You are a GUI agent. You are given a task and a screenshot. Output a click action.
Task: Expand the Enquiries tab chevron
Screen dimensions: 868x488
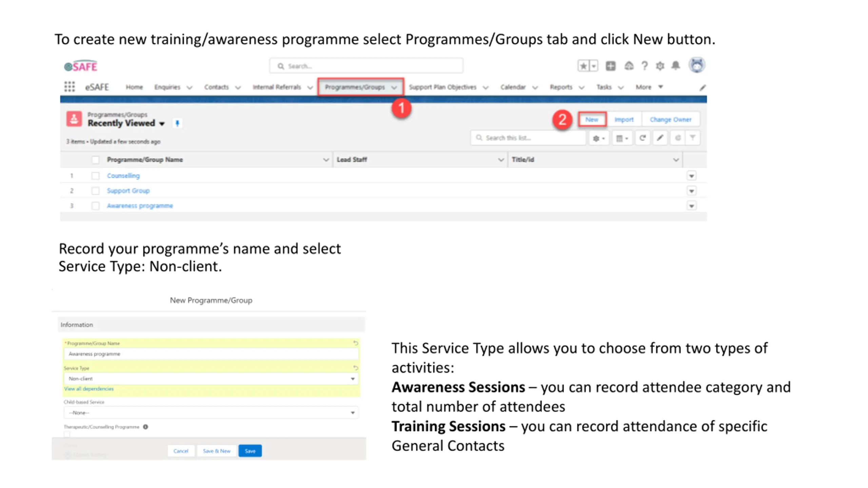coord(190,87)
